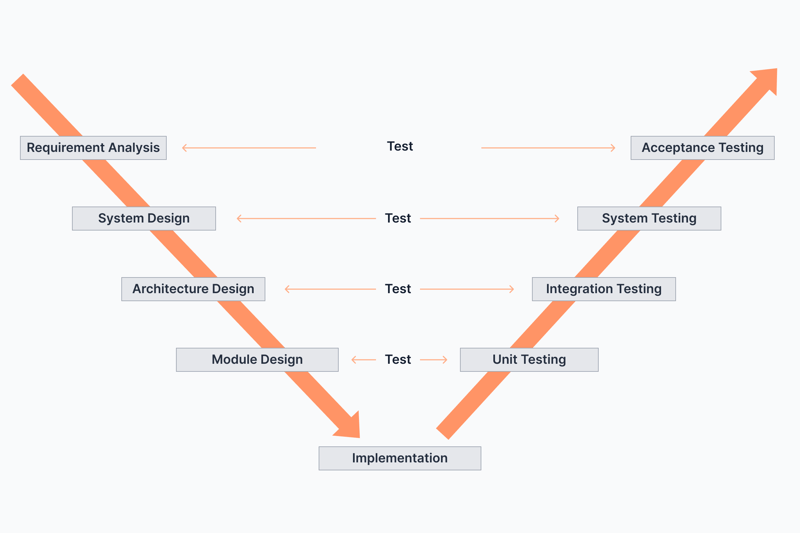Click the Test label between System Design and System Testing
800x533 pixels.
(x=398, y=218)
